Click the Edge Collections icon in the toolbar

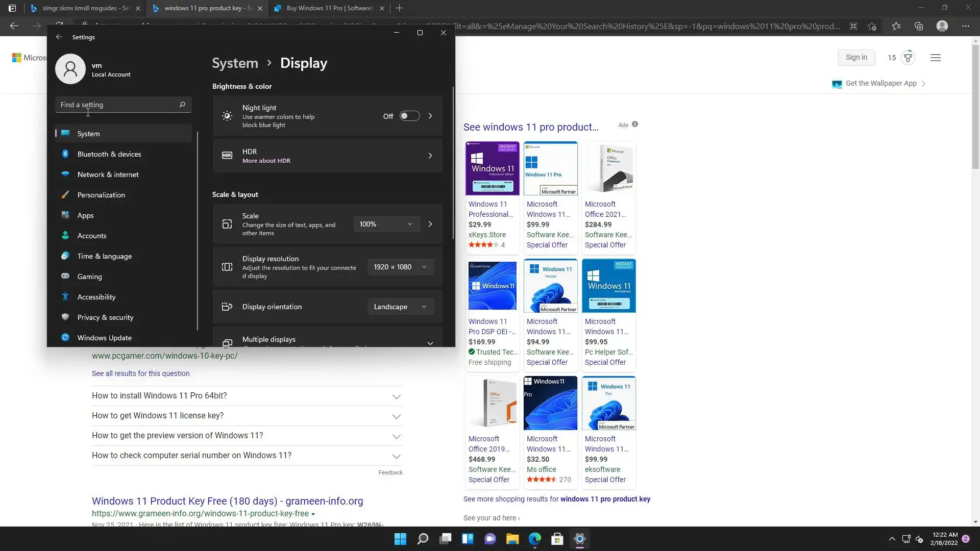[x=919, y=26]
